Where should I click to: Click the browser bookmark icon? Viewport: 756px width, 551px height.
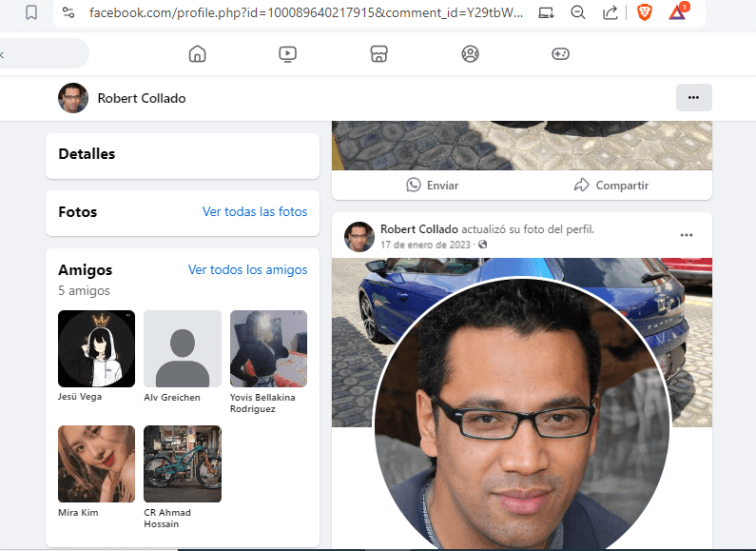[x=31, y=12]
